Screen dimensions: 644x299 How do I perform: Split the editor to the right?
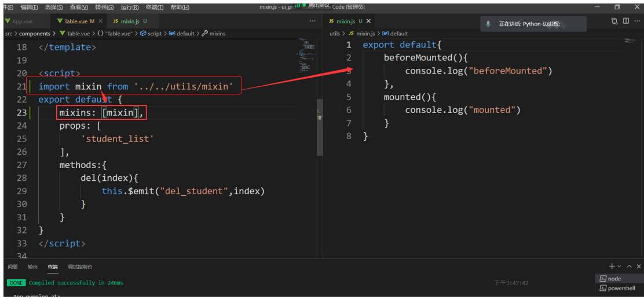coord(626,21)
